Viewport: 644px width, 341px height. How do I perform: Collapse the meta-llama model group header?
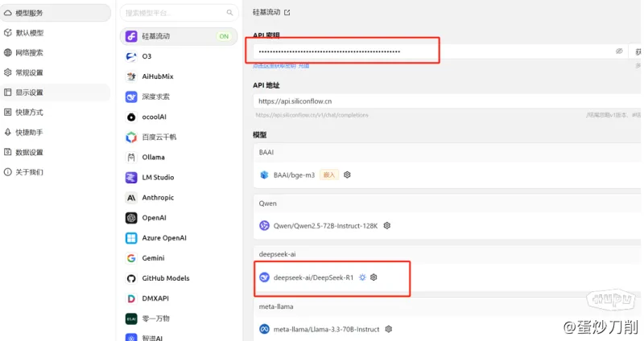[x=447, y=306]
